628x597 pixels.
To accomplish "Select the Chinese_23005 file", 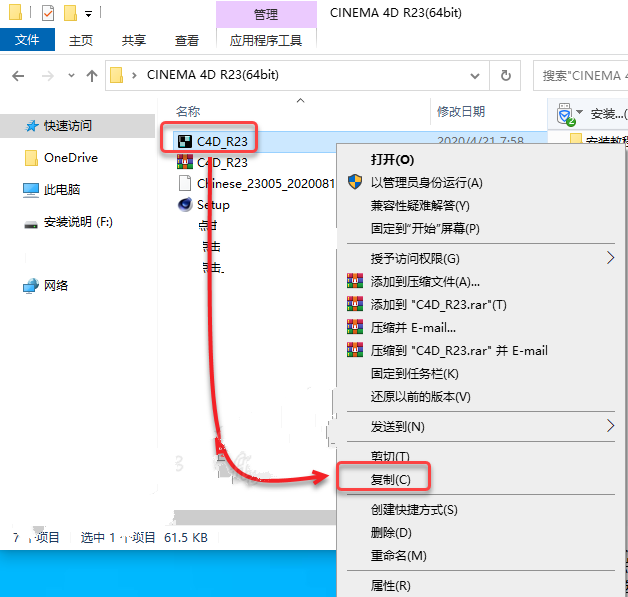I will (x=266, y=183).
